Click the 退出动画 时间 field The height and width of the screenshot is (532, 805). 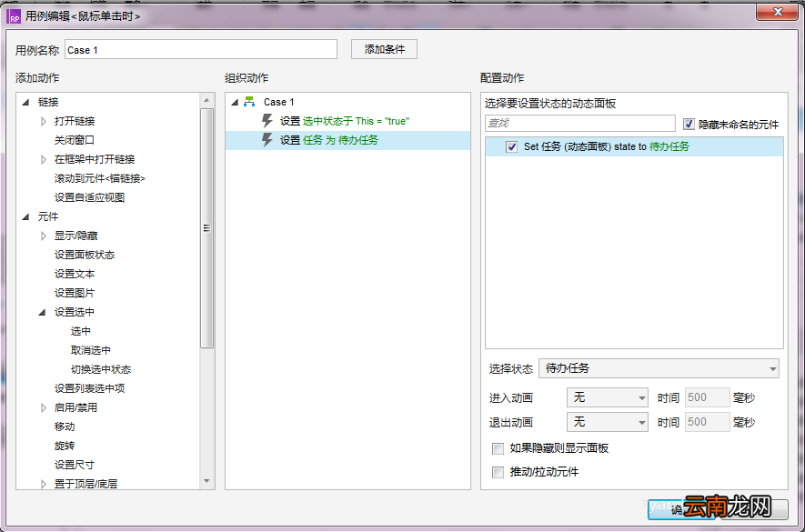708,422
